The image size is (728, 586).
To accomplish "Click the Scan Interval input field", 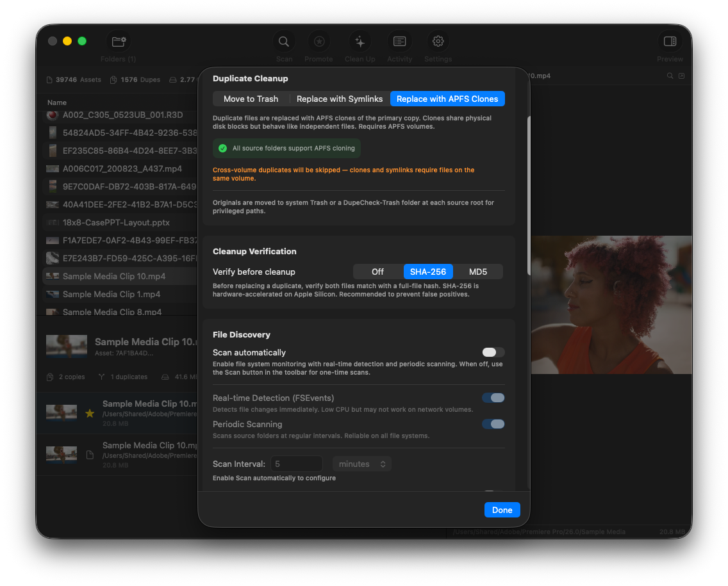I will click(296, 463).
